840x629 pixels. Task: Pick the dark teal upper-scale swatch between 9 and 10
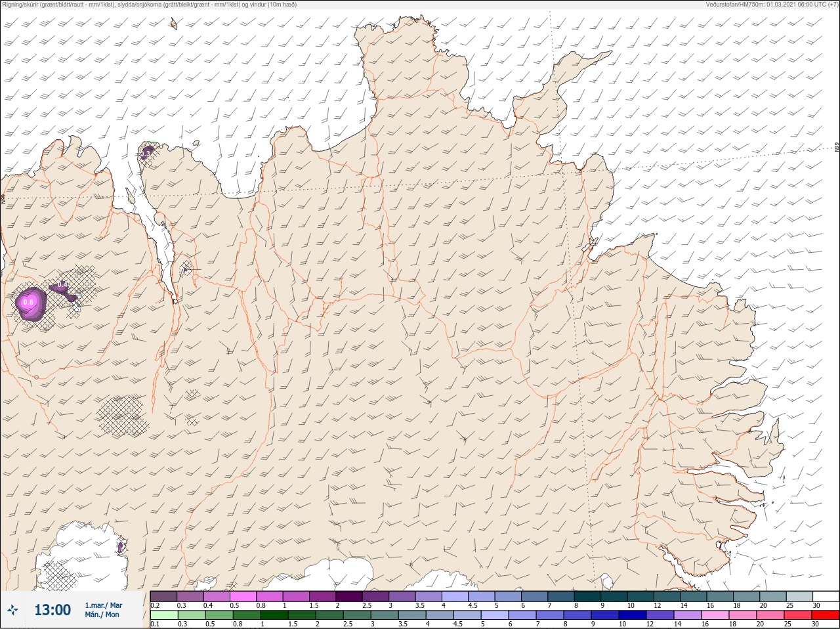tap(614, 596)
